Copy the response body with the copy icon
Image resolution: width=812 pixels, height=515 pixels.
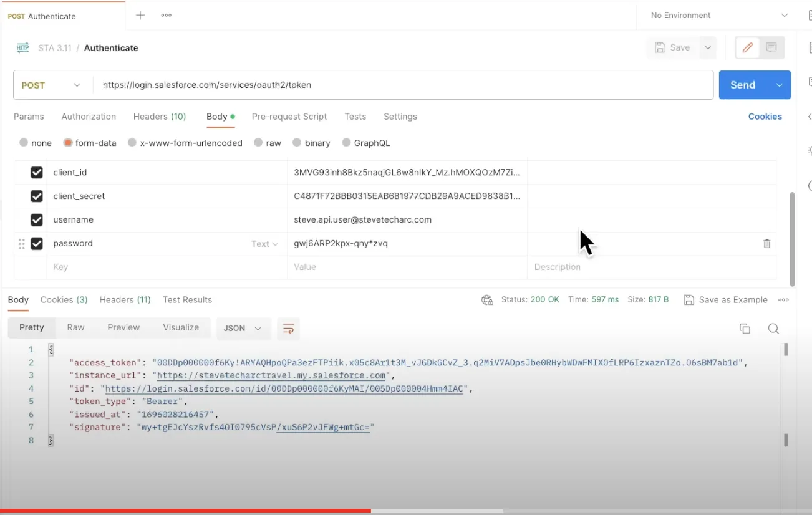pos(744,329)
